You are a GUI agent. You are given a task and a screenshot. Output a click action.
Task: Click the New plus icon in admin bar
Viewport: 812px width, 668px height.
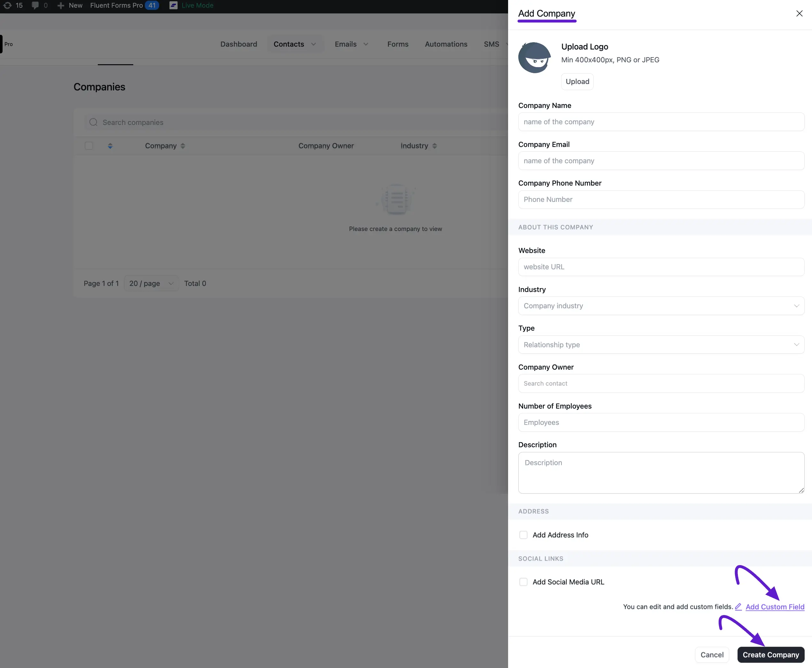coord(60,5)
